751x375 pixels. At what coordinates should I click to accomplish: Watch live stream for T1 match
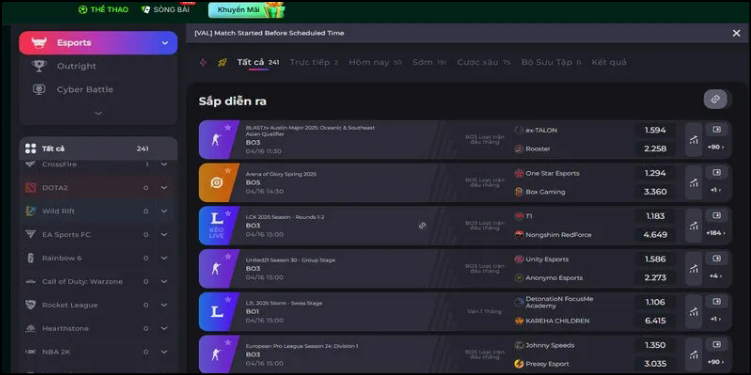click(x=717, y=216)
